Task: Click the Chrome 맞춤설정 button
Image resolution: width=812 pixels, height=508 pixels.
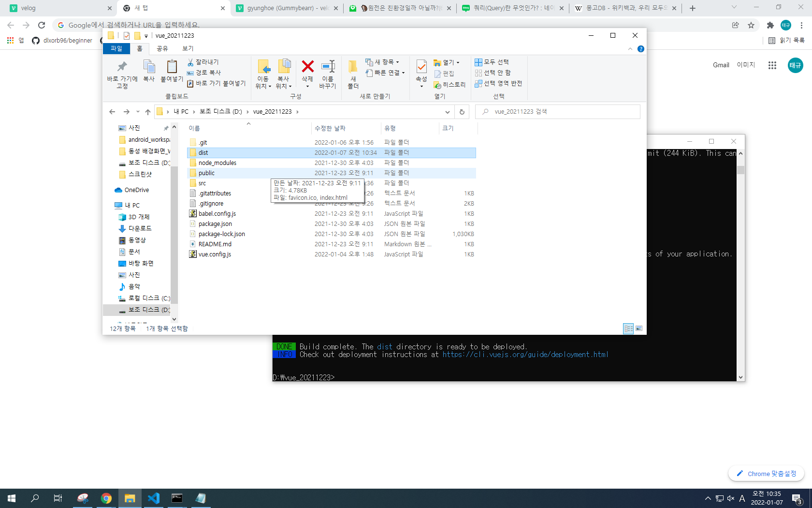Action: click(766, 473)
